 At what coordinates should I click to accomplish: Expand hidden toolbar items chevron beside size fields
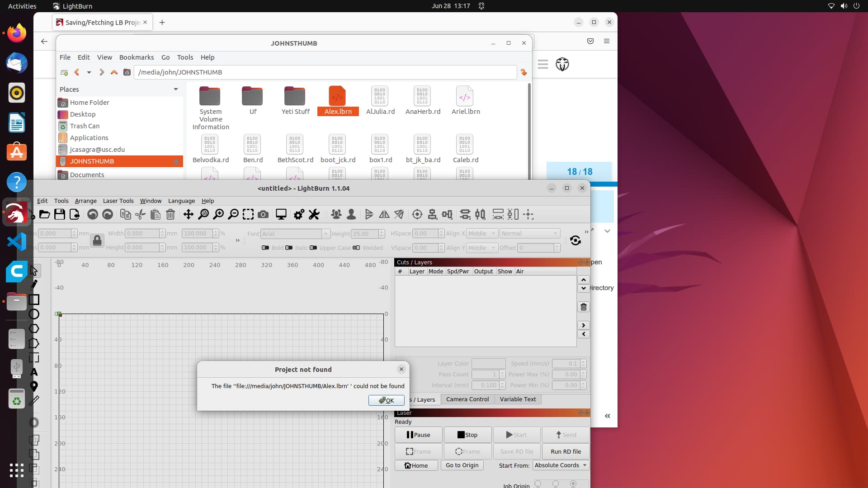pyautogui.click(x=238, y=240)
